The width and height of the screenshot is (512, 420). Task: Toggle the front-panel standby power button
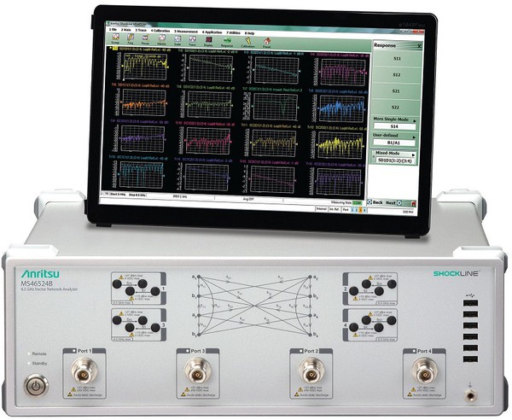click(33, 385)
